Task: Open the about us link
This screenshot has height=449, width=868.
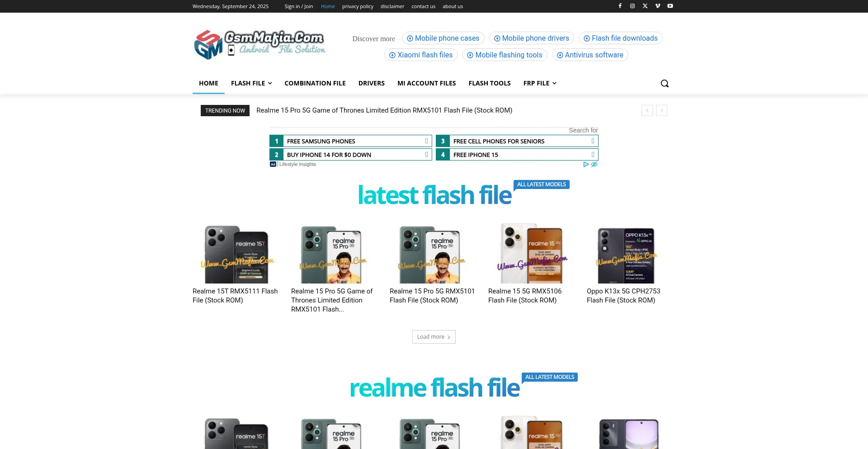Action: click(x=453, y=6)
